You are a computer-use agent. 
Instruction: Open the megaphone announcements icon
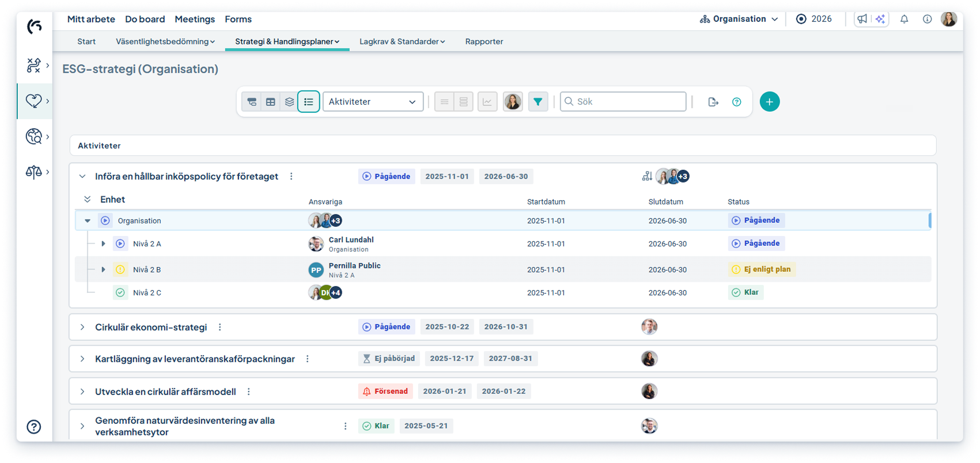click(x=862, y=19)
